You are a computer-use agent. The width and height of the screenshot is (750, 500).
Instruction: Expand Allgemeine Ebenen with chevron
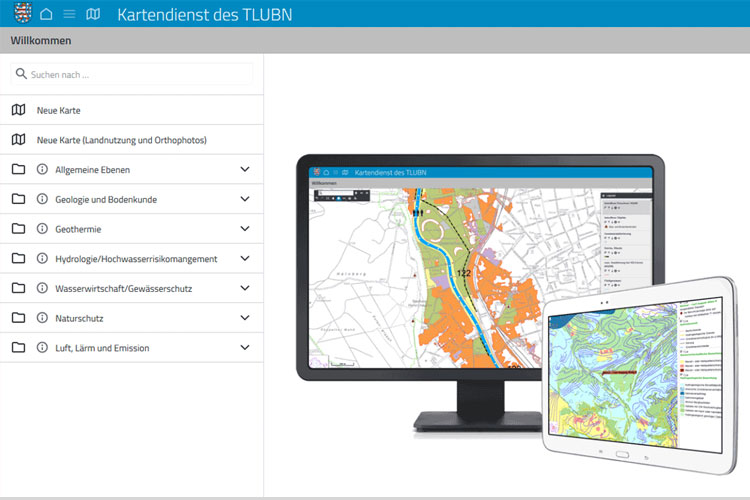pyautogui.click(x=245, y=169)
